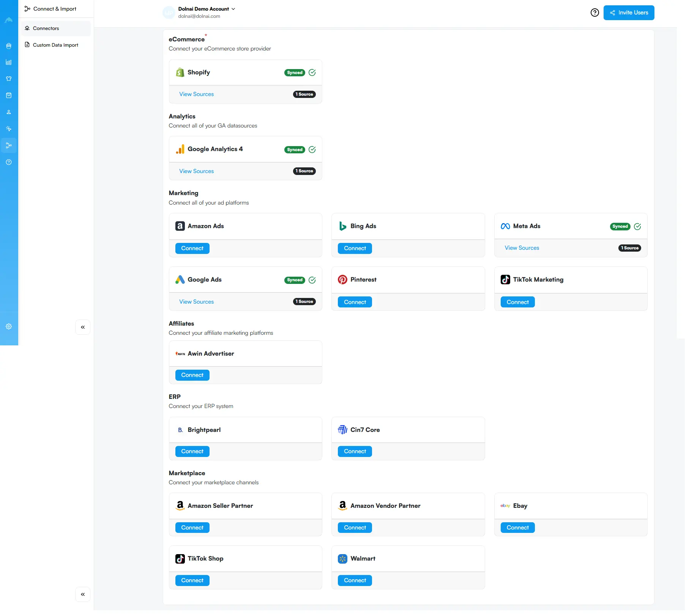Select the t-shirt products icon in sidebar
This screenshot has width=689, height=616.
tap(9, 79)
